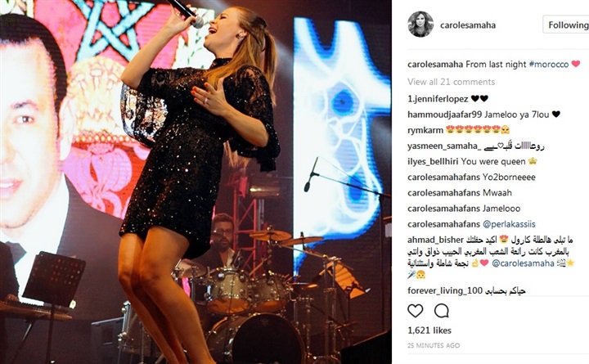
Task: Open carolesamahafans profile from Yo2borneeee comment
Action: click(443, 178)
